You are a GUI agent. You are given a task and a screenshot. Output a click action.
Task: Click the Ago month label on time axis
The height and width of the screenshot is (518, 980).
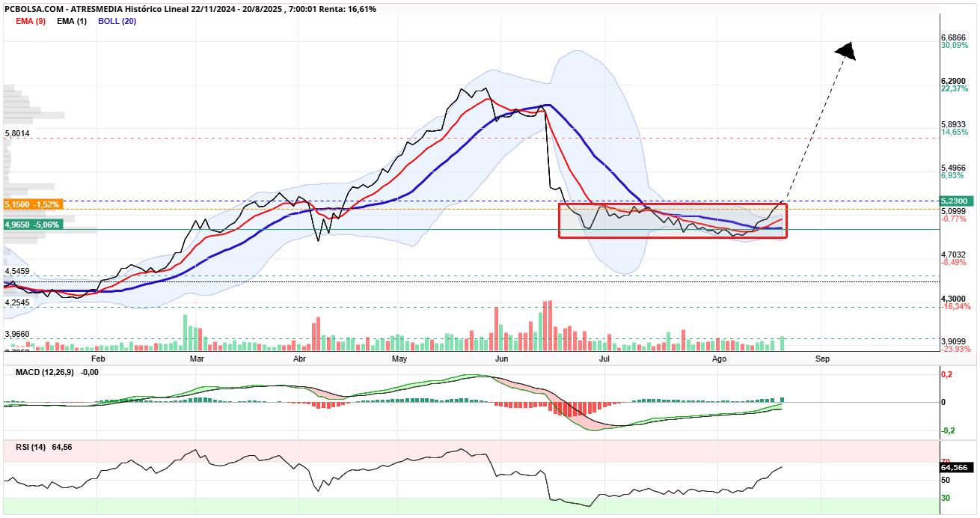coord(720,359)
